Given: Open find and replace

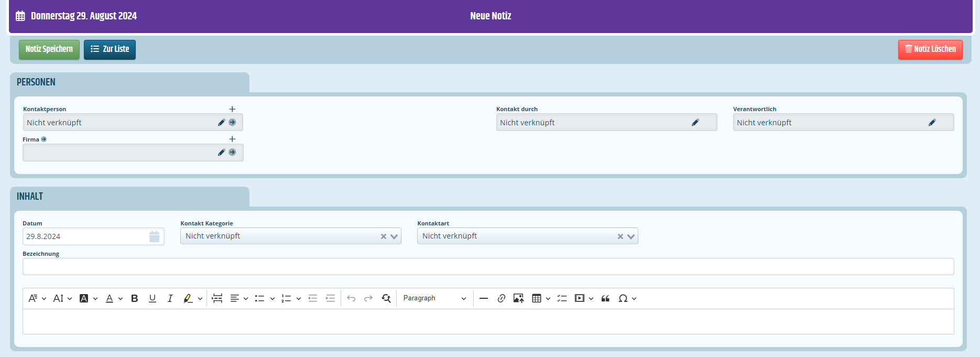Looking at the screenshot, I should click(x=386, y=298).
